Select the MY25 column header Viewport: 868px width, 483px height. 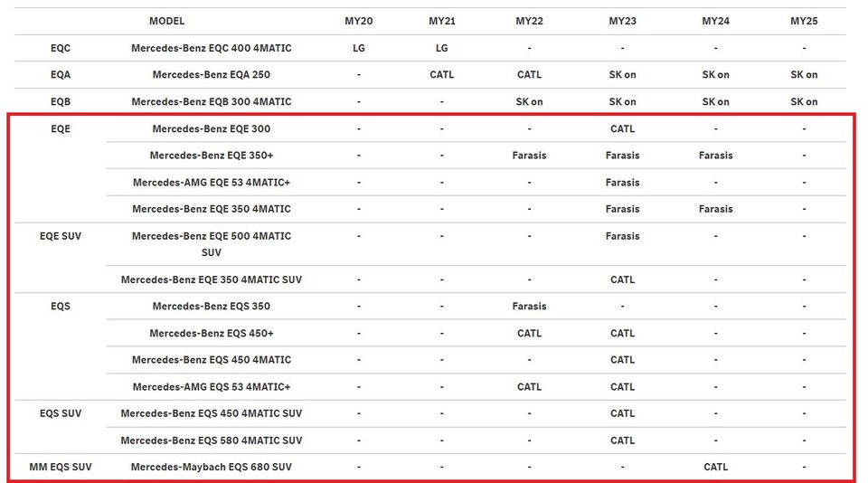click(804, 21)
